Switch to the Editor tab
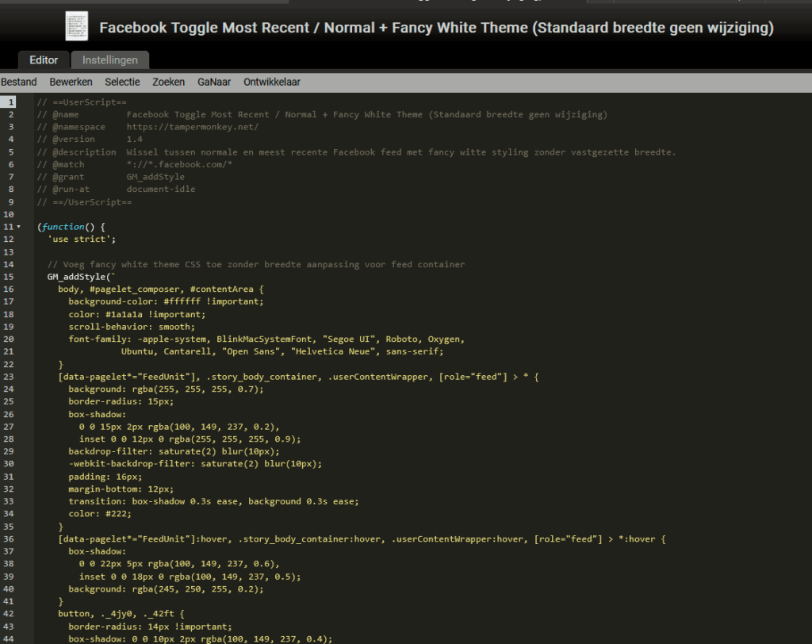The image size is (812, 644). (x=44, y=60)
